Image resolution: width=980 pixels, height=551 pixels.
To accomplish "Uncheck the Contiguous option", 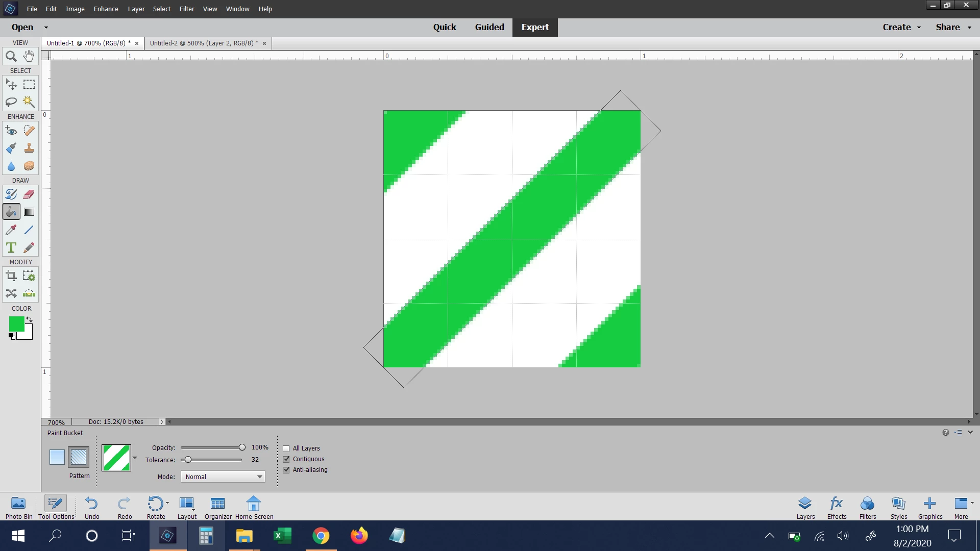I will (286, 459).
